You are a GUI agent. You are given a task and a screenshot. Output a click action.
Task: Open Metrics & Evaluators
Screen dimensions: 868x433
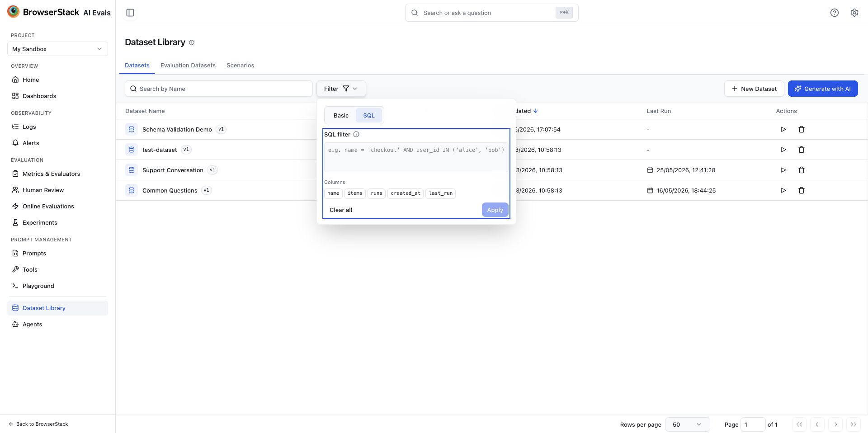pos(57,174)
